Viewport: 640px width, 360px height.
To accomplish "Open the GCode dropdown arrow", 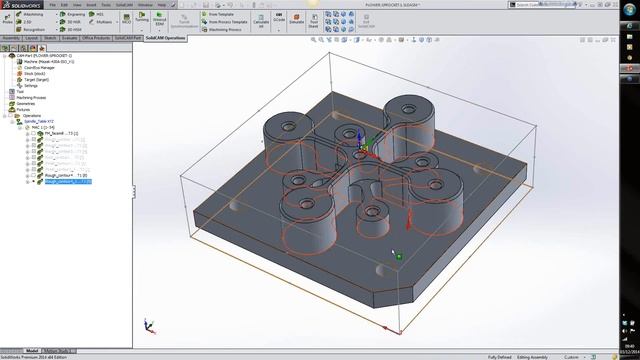I will click(x=279, y=30).
